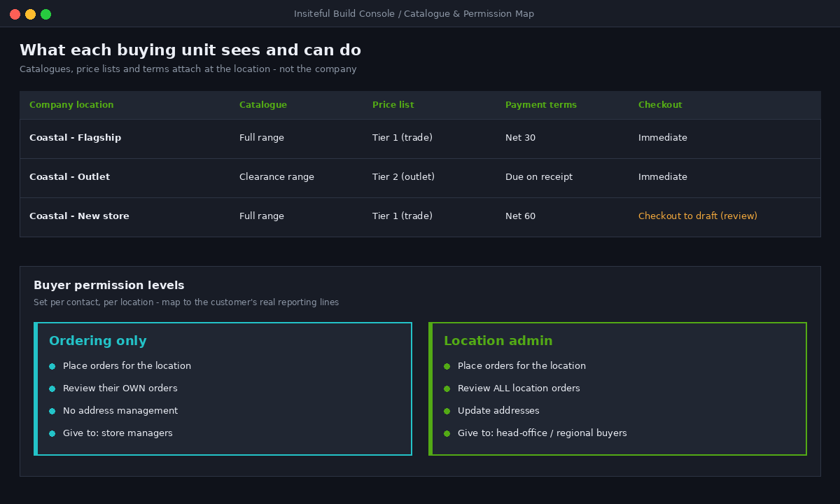Click Full range in the Flagship row
The image size is (840, 504).
point(262,138)
